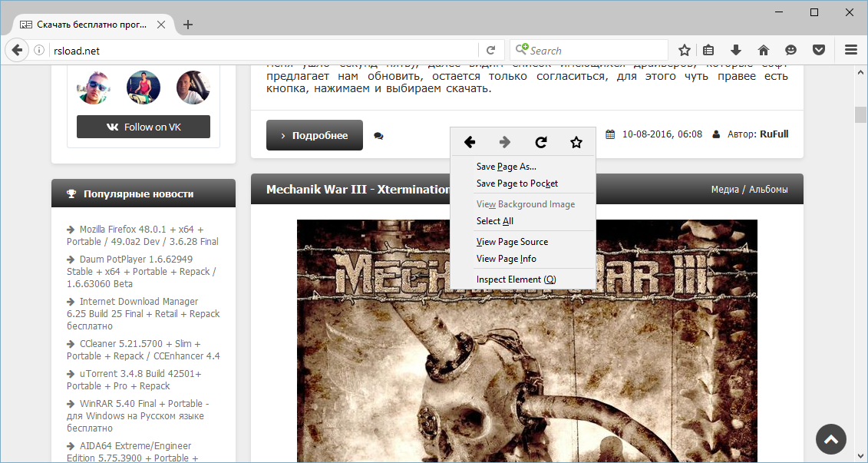Reload page using address bar refresh icon
868x463 pixels.
pos(490,51)
